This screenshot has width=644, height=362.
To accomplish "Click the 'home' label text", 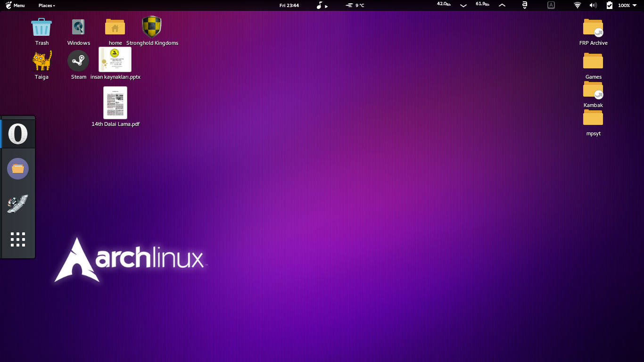I will point(116,43).
